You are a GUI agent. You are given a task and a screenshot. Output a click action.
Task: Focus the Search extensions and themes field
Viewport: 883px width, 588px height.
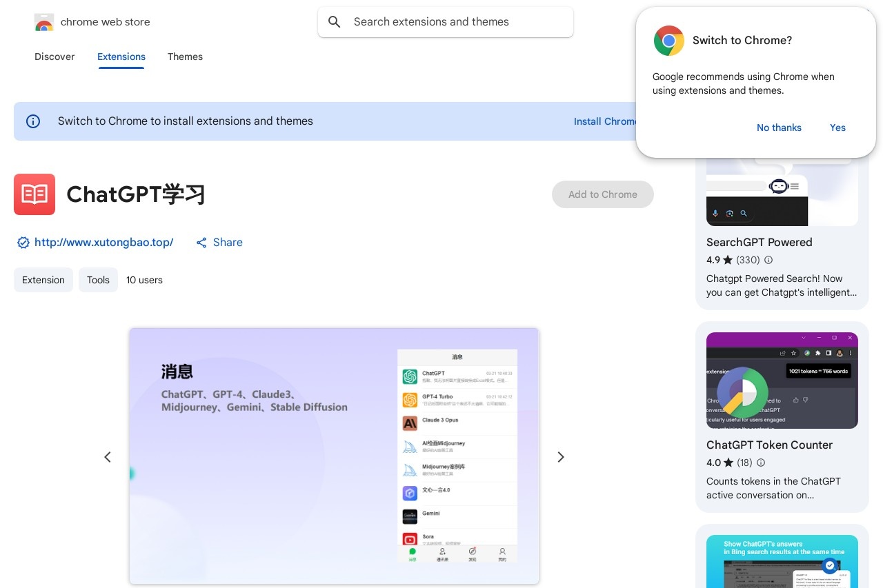point(446,22)
